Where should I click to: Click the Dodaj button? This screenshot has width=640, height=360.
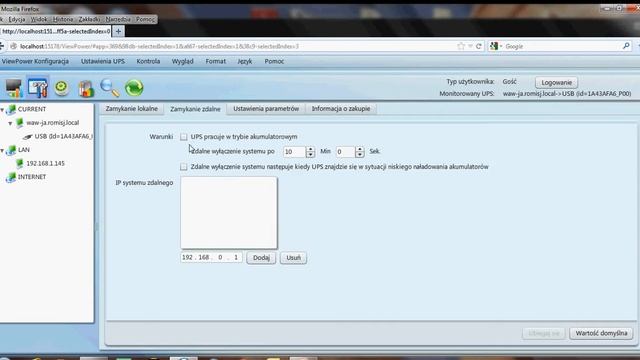pyautogui.click(x=261, y=258)
